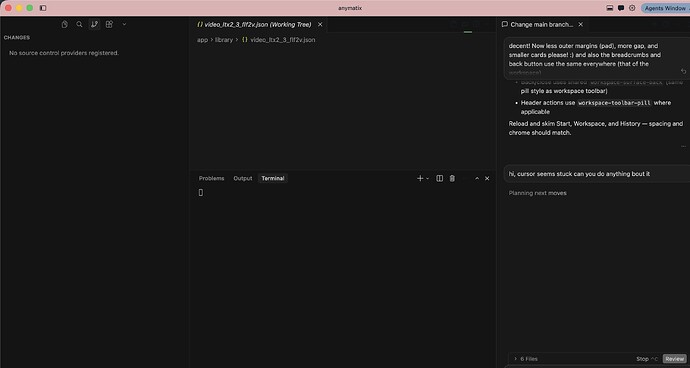The width and height of the screenshot is (690, 368).
Task: Click the Agents Window button
Action: tap(665, 8)
